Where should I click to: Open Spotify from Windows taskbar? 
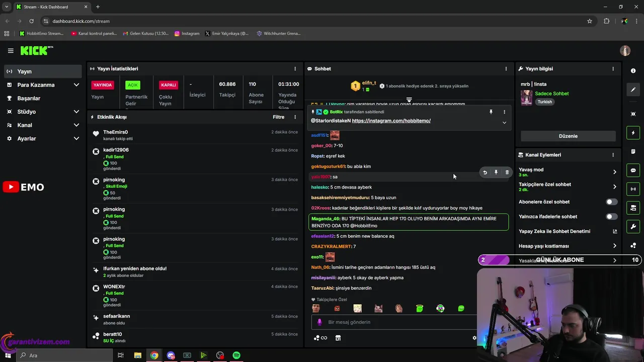click(236, 355)
